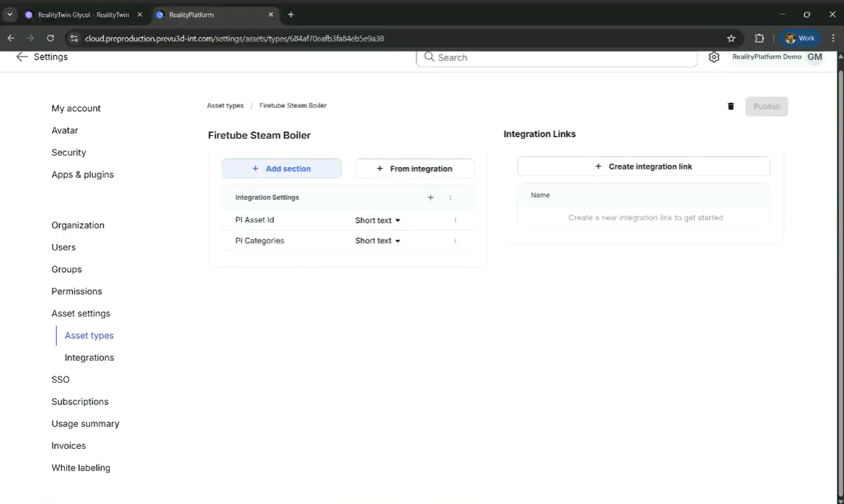Screen dimensions: 844x504
Task: Click plus icon in Integration Settings row
Action: 431,198
